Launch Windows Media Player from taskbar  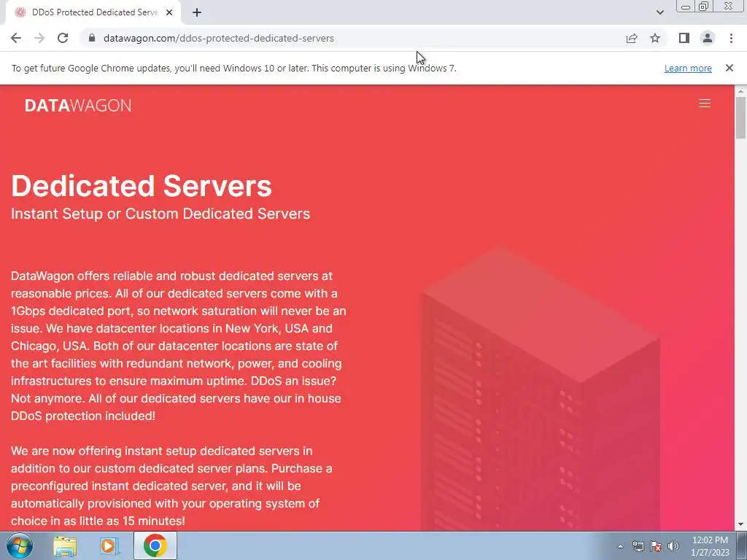pyautogui.click(x=109, y=546)
